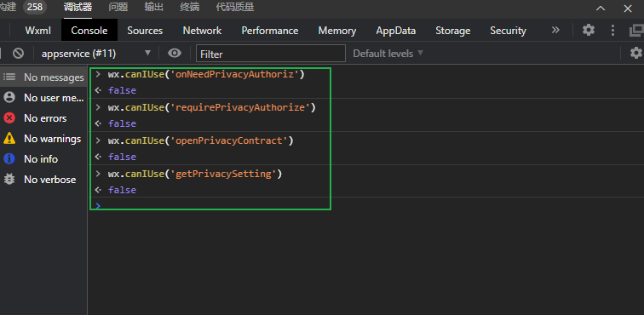Open console settings gear at the far right

636,53
